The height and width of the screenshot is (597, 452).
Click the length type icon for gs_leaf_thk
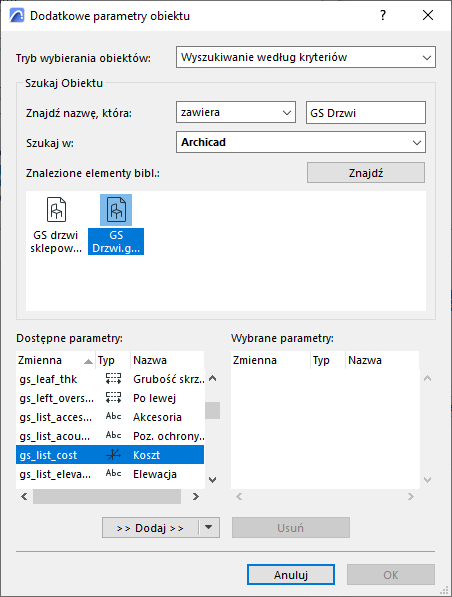point(113,378)
